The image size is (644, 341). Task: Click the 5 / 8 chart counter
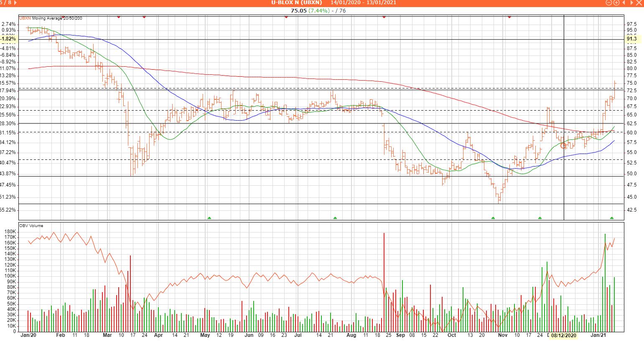click(x=5, y=3)
